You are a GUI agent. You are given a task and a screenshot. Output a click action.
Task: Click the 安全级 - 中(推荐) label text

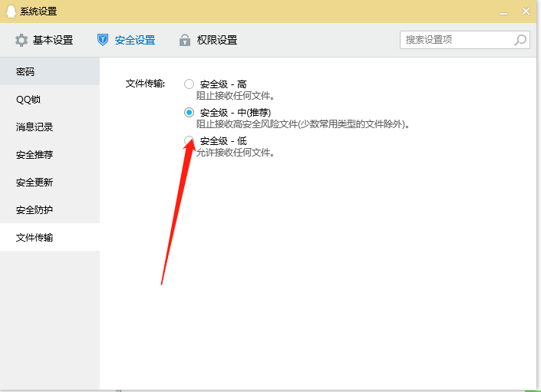pyautogui.click(x=236, y=113)
